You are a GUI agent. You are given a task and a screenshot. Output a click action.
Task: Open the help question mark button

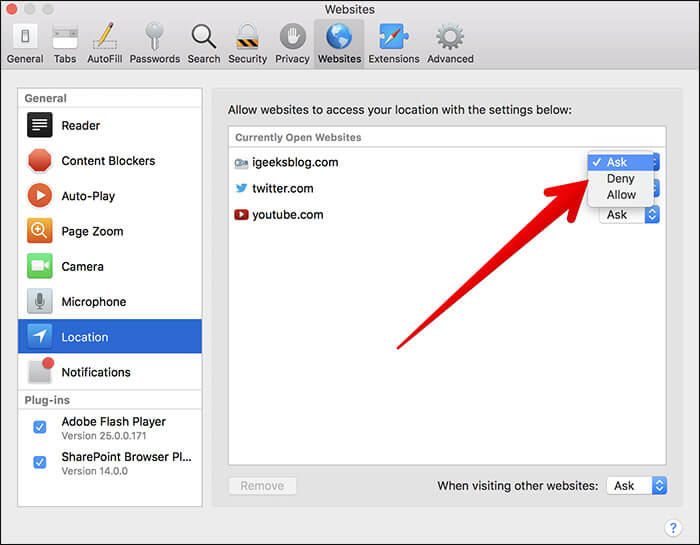673,528
